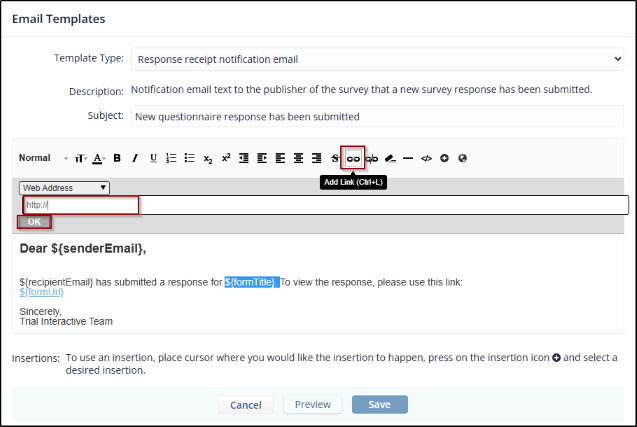Toggle bold formatting in the editor toolbar
Screen dimensions: 637x427
tap(117, 158)
